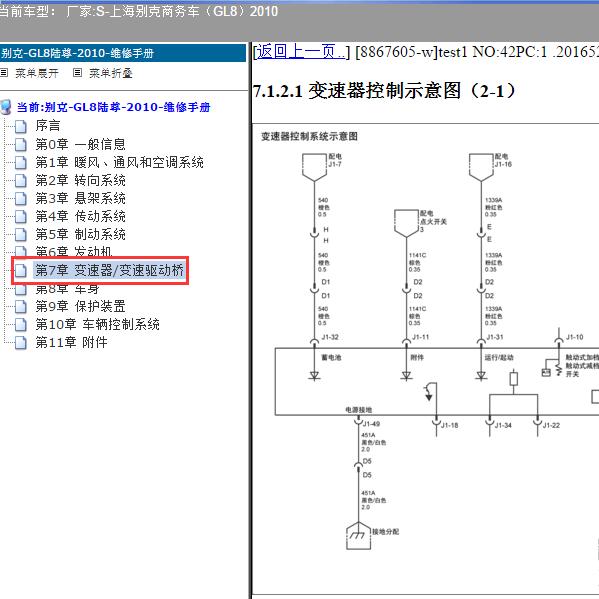This screenshot has height=599, width=599.
Task: Click the page icon beside 第1章 暖风
Action: click(x=21, y=163)
